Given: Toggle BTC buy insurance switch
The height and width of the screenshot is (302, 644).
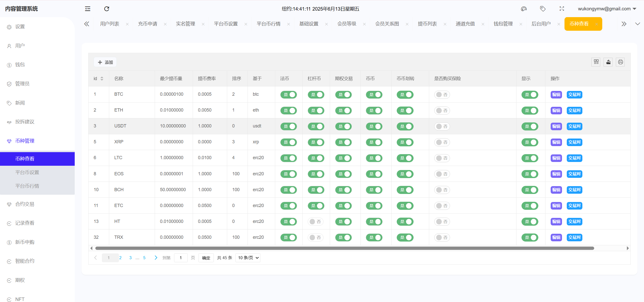Looking at the screenshot, I should click(442, 95).
